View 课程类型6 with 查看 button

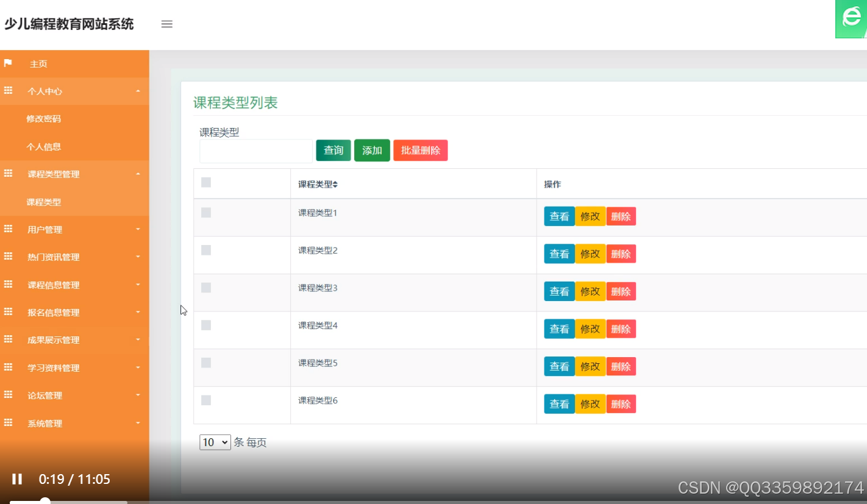coord(559,404)
